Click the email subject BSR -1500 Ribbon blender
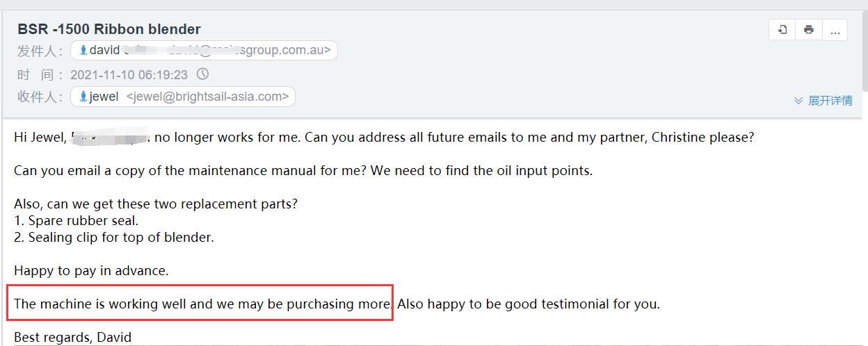 (x=109, y=29)
